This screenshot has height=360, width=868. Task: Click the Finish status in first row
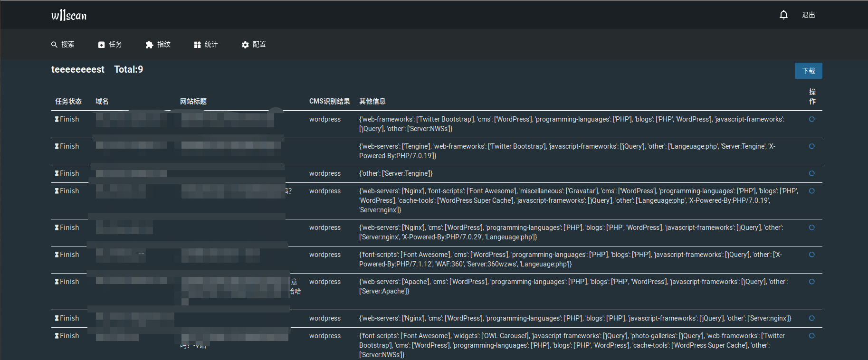pyautogui.click(x=67, y=119)
